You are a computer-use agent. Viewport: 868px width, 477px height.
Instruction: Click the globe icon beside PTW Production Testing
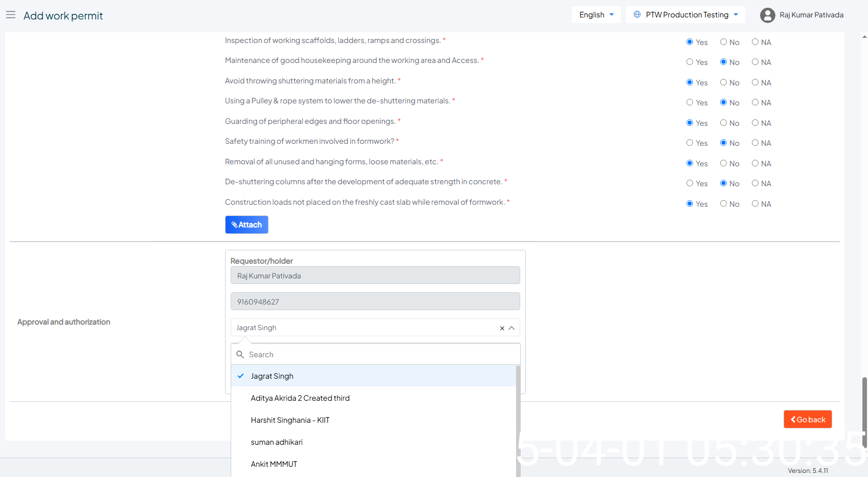tap(637, 14)
